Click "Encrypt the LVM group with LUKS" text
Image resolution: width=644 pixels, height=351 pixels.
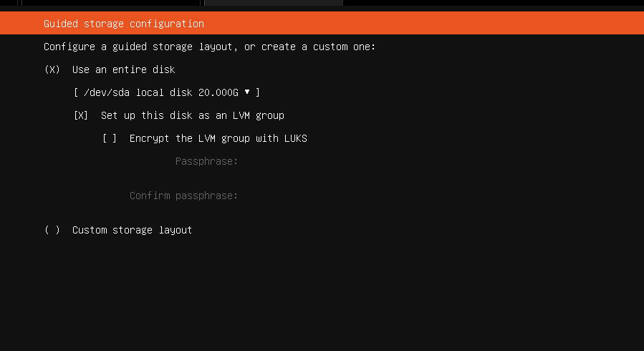[218, 138]
